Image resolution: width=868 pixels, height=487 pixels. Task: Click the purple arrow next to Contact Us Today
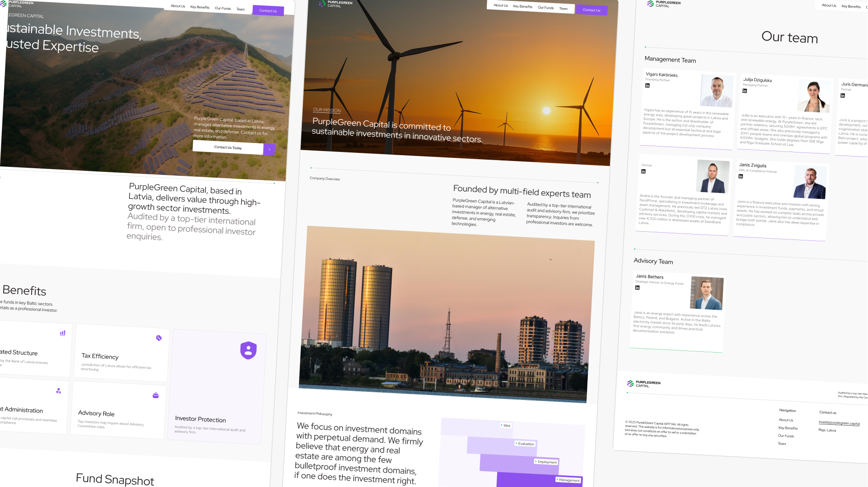(269, 149)
